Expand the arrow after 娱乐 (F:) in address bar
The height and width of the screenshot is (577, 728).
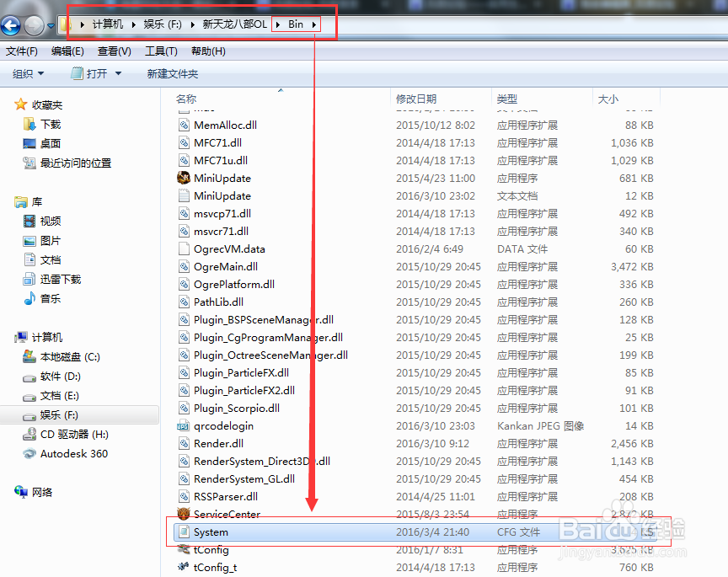click(x=192, y=24)
